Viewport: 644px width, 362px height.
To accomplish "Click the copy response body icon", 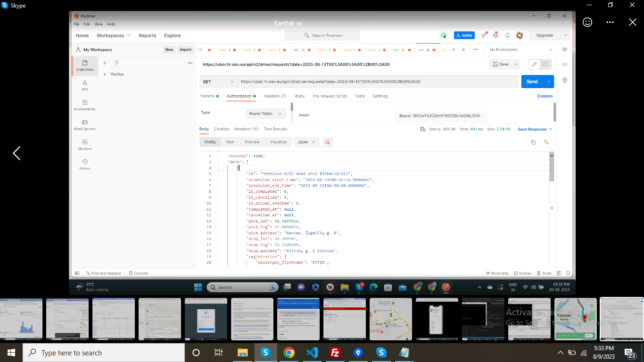I will click(x=533, y=142).
